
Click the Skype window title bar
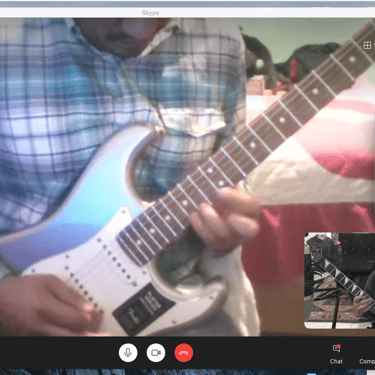(x=187, y=12)
